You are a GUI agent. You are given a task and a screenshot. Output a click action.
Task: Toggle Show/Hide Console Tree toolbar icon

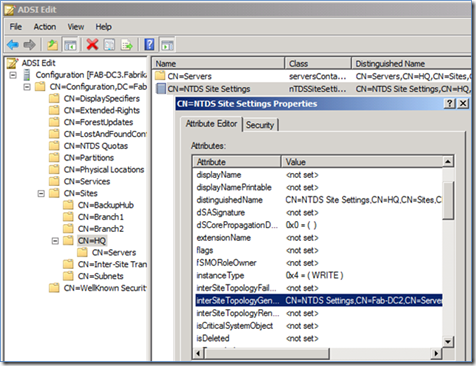tap(70, 45)
